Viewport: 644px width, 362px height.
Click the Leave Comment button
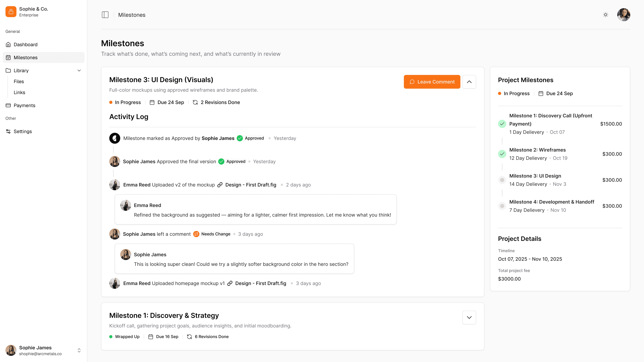432,82
